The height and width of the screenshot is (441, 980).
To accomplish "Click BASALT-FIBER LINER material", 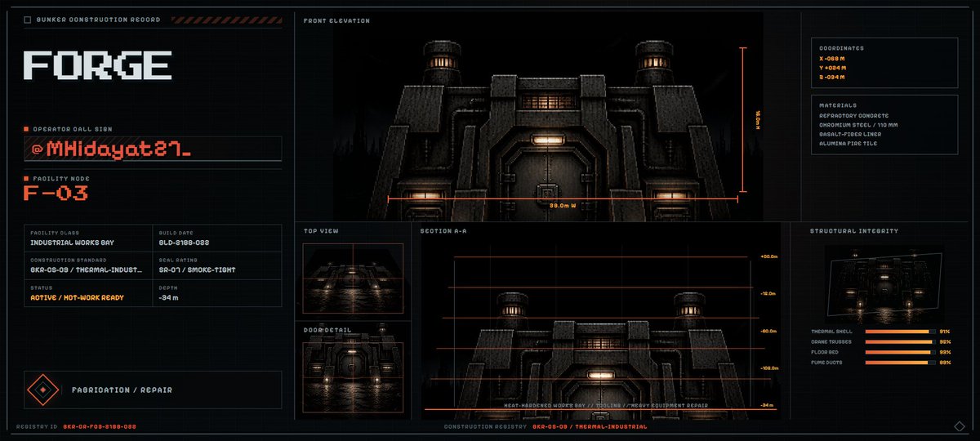I will coord(851,134).
